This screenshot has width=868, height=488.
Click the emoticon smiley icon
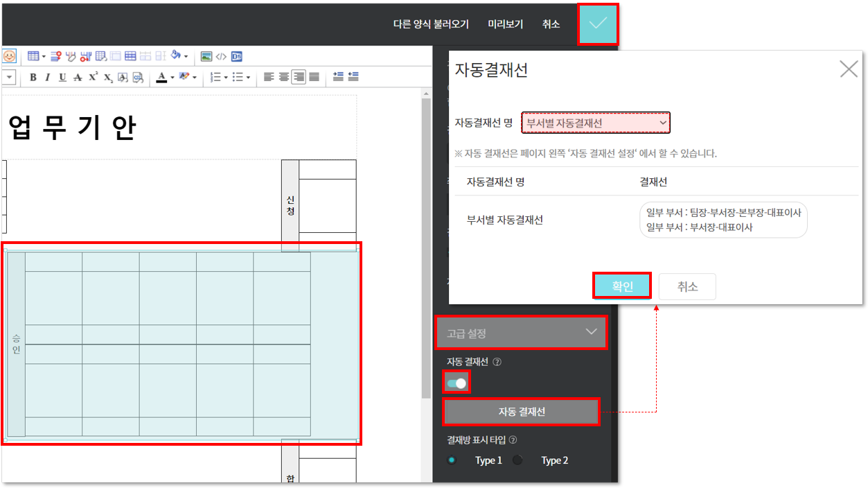pos(9,56)
